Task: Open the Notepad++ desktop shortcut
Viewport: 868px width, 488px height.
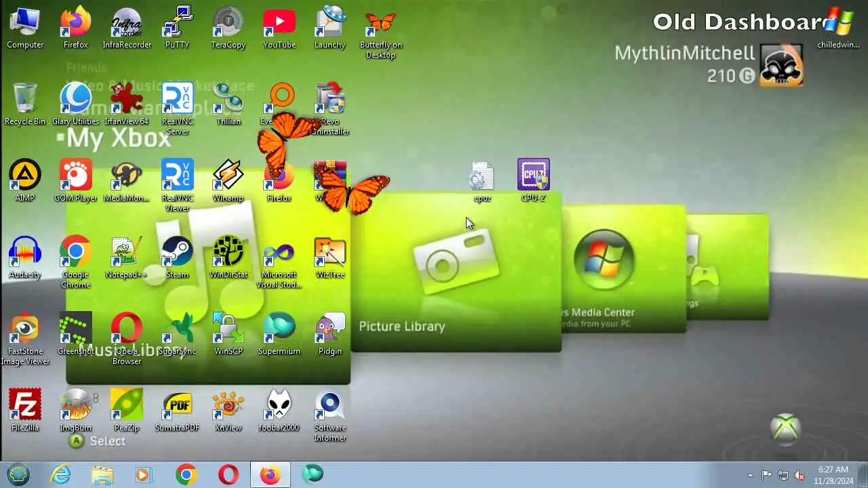Action: pyautogui.click(x=127, y=258)
